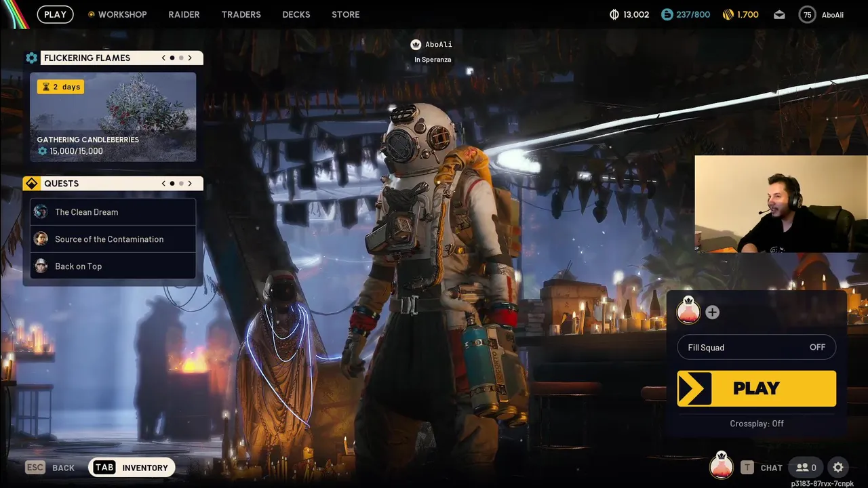Open the friends list icon showing 0
868x488 pixels.
pos(806,467)
